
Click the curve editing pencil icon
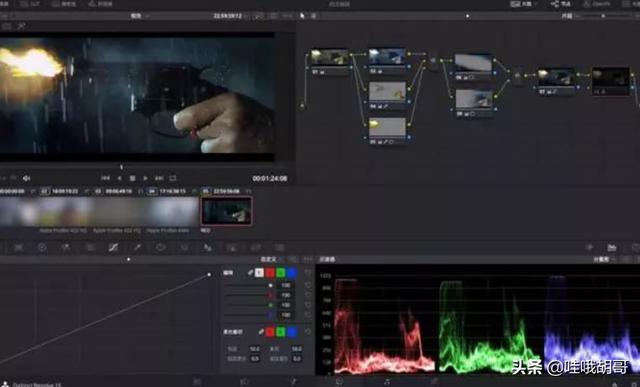(x=250, y=272)
